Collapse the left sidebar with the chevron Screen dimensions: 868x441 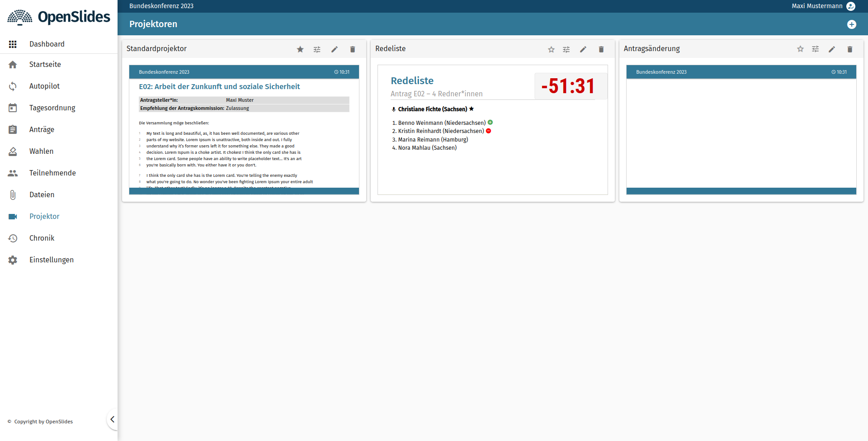click(112, 419)
